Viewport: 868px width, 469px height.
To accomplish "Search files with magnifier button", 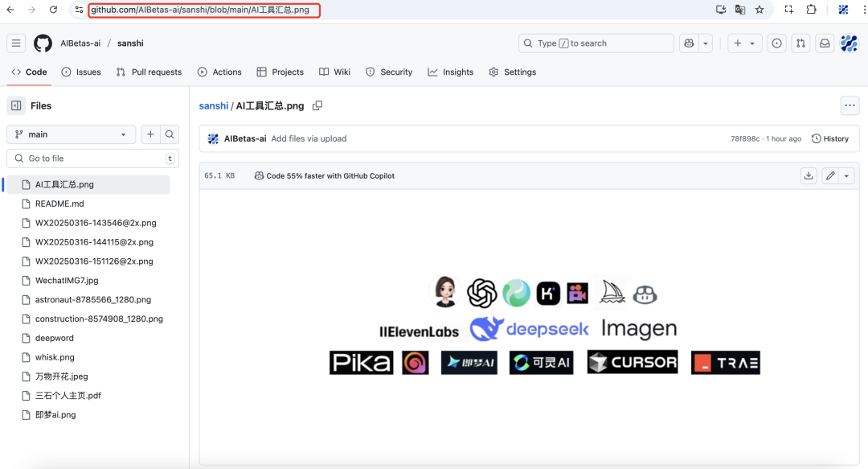I will click(x=170, y=134).
